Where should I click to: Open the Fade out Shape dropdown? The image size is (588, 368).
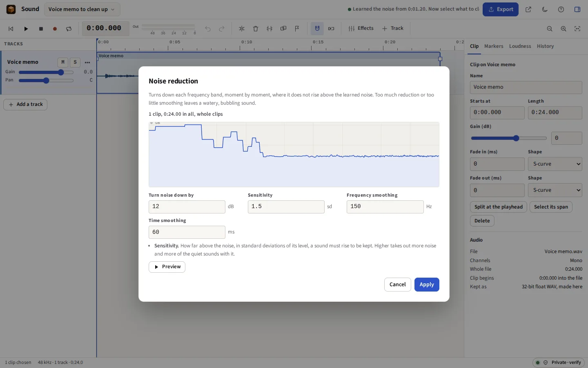click(555, 190)
